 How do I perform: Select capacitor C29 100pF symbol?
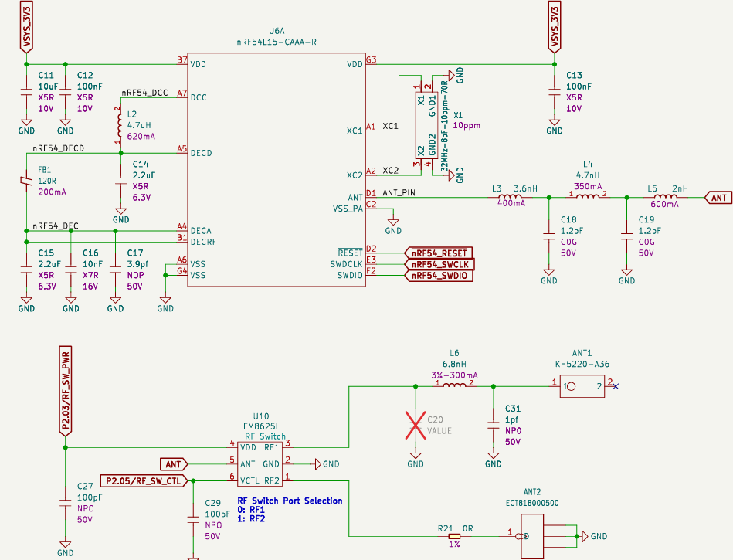point(193,520)
